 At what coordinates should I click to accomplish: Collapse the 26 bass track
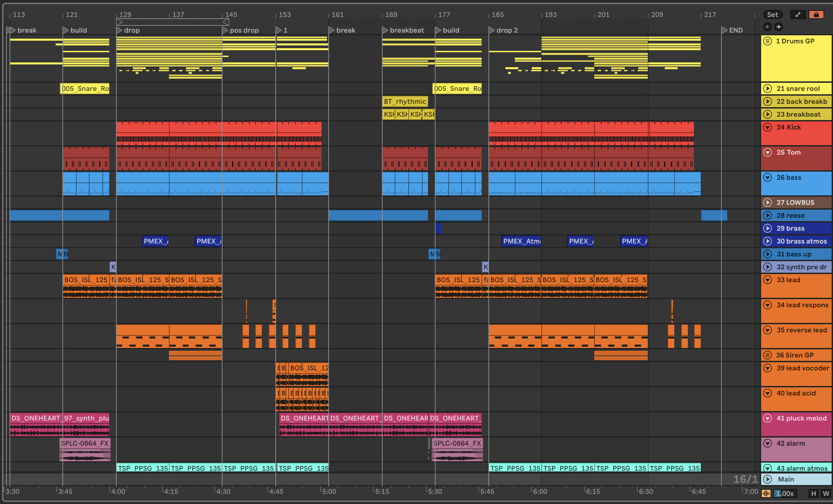coord(768,177)
